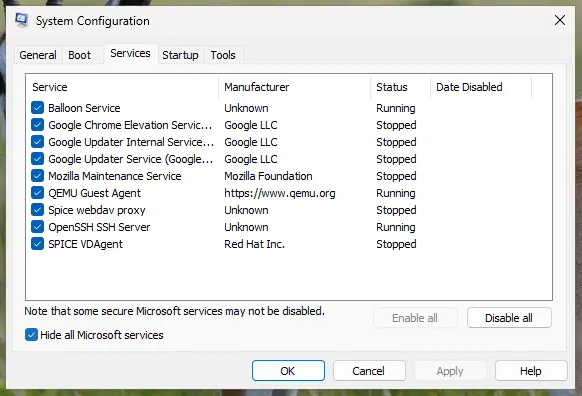The width and height of the screenshot is (582, 396).
Task: Click Running status of OpenSSH SSH Server
Action: 396,227
